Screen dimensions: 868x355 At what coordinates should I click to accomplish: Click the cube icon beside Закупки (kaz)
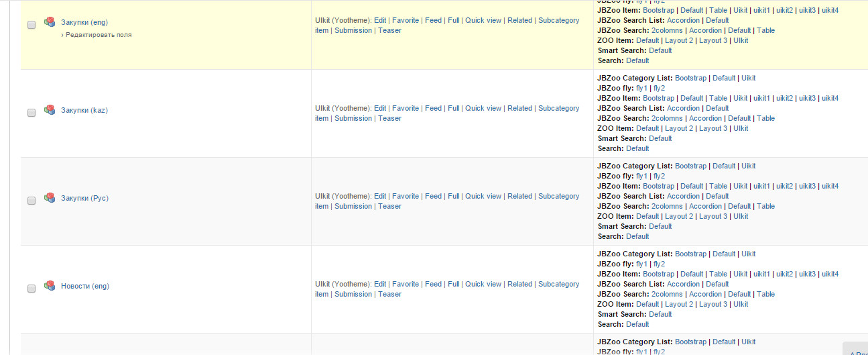click(x=50, y=110)
